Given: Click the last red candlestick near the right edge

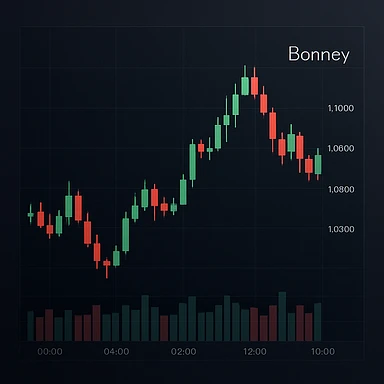Looking at the screenshot, I should tap(309, 166).
